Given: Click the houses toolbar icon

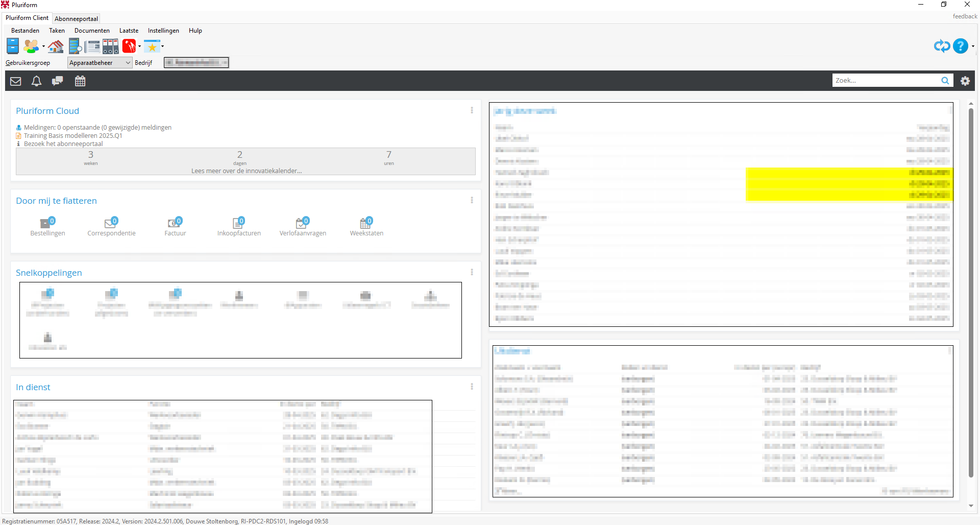Looking at the screenshot, I should click(56, 46).
